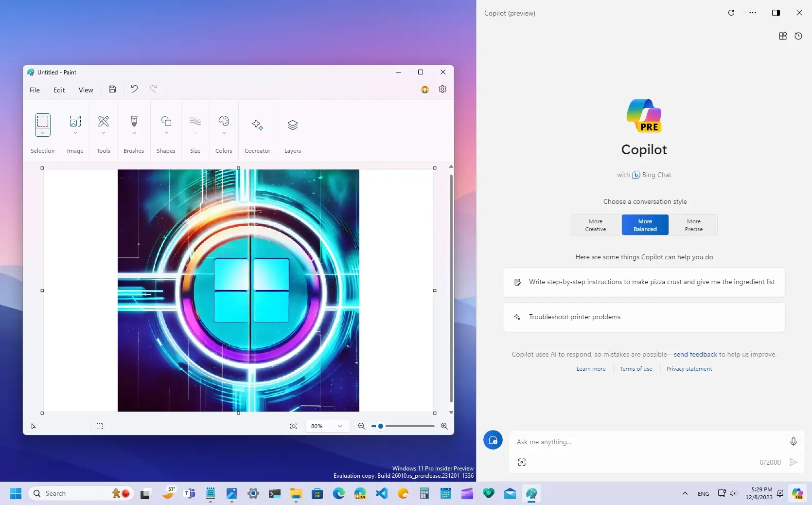The image size is (812, 505).
Task: Open the Layers panel in Paint
Action: pos(292,126)
